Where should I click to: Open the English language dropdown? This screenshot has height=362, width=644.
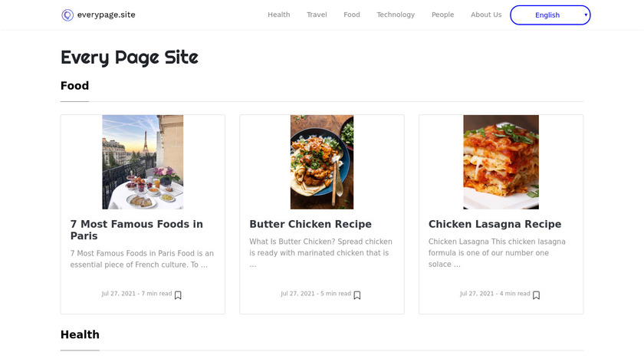(550, 15)
